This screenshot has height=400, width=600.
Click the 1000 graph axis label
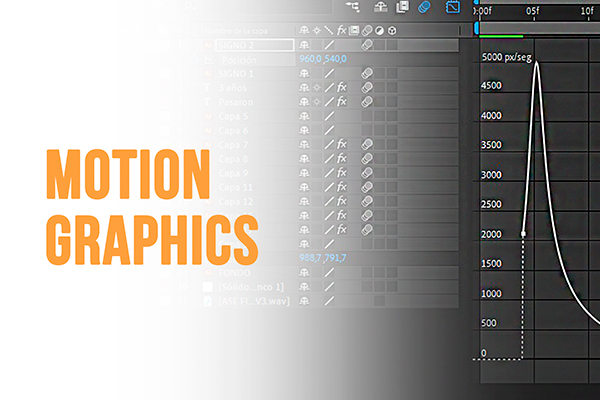tap(491, 294)
